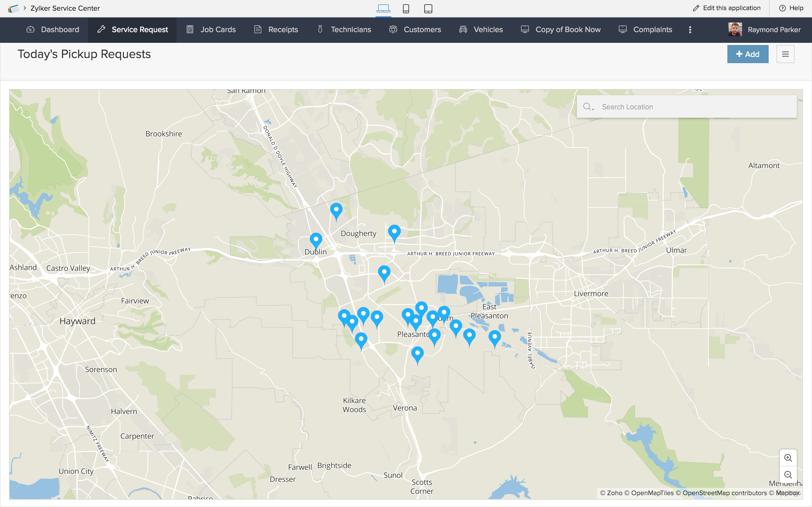Select the map pin near Dublin

(x=316, y=239)
